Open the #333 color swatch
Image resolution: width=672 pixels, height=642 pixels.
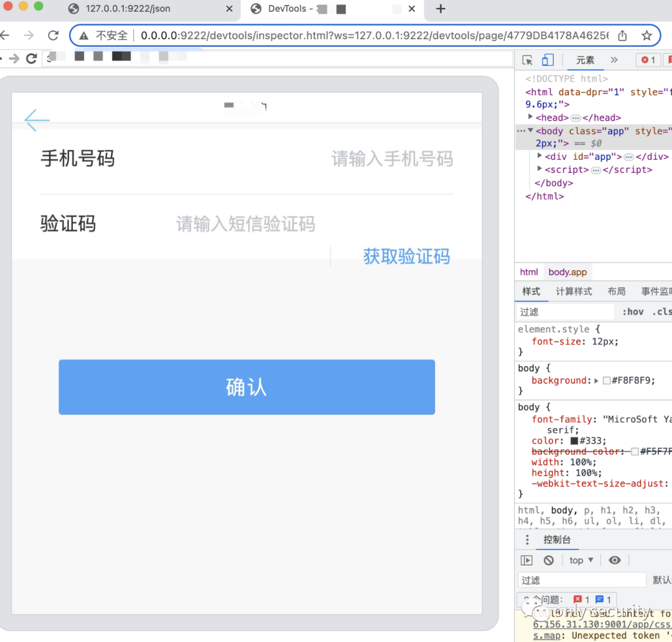pos(574,441)
